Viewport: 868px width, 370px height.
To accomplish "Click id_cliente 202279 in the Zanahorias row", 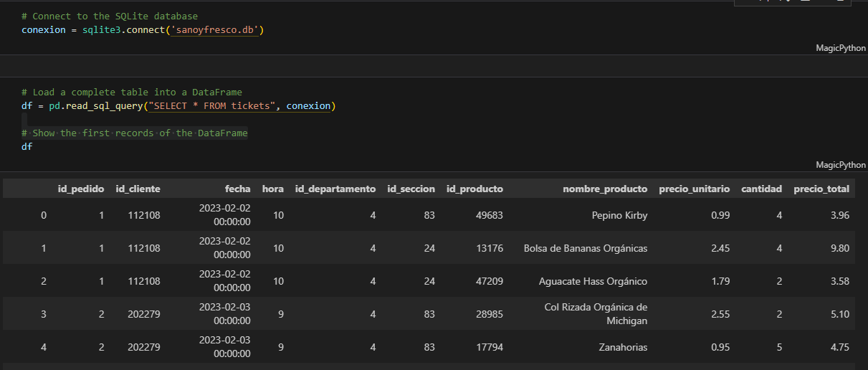I will coord(145,347).
